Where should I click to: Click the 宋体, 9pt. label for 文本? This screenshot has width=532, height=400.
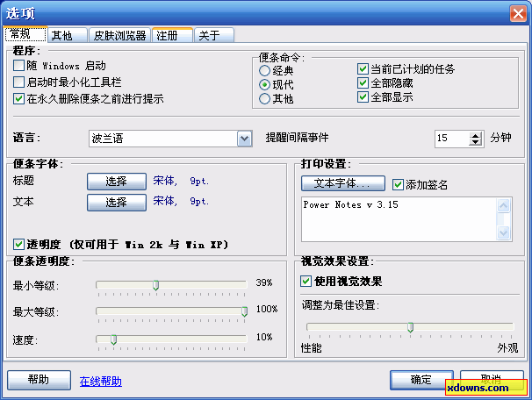(181, 201)
